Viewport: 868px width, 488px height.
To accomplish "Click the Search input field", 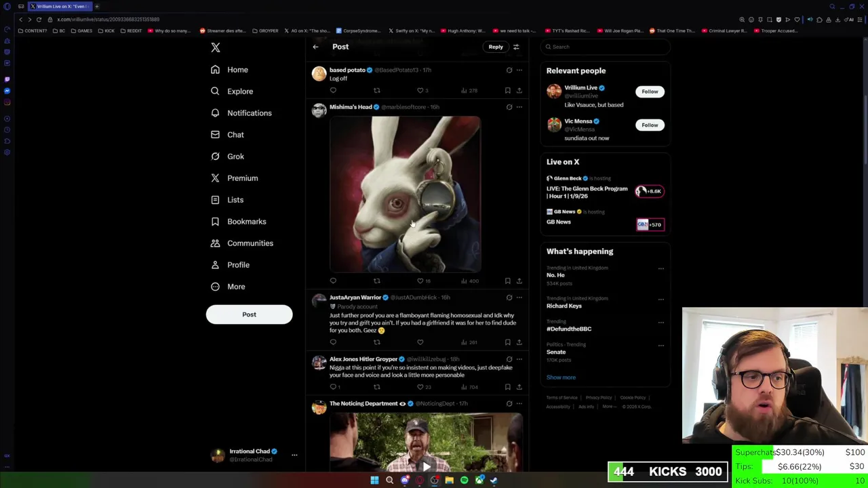I will [606, 47].
